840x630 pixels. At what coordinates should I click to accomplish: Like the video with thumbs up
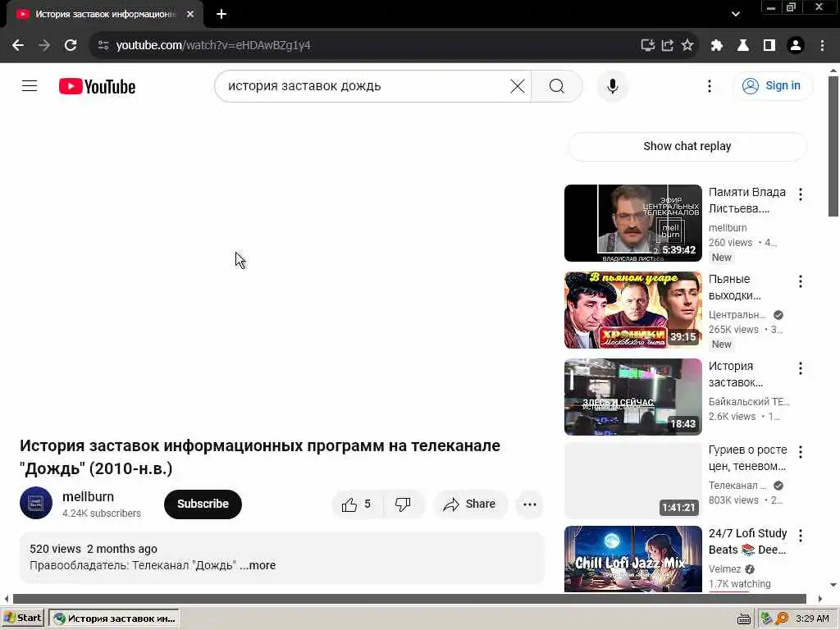point(357,504)
